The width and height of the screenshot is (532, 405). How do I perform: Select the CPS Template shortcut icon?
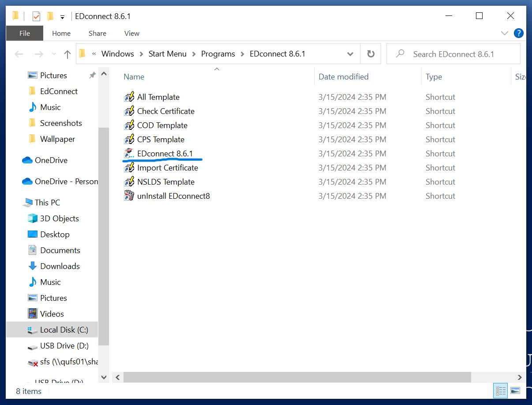point(129,140)
